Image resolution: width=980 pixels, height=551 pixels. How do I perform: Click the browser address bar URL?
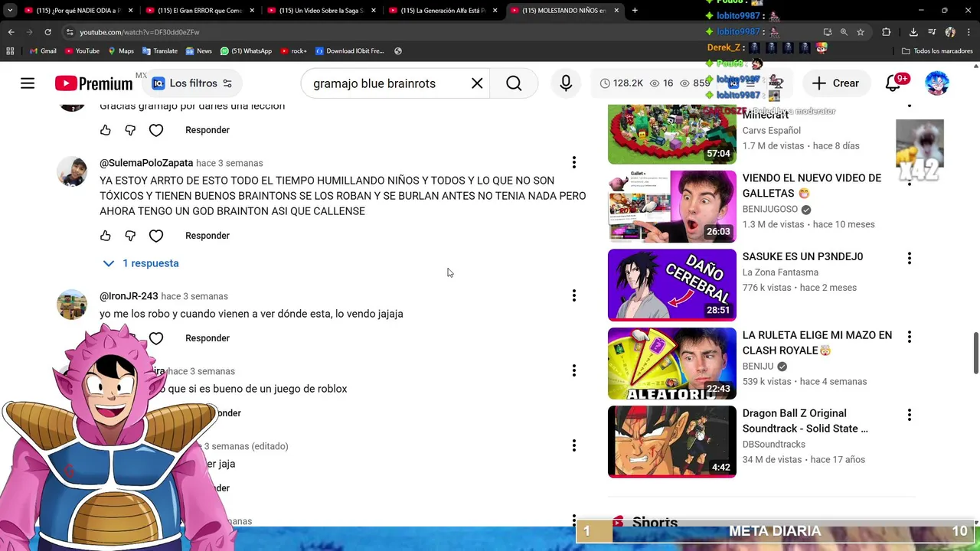[x=139, y=32]
